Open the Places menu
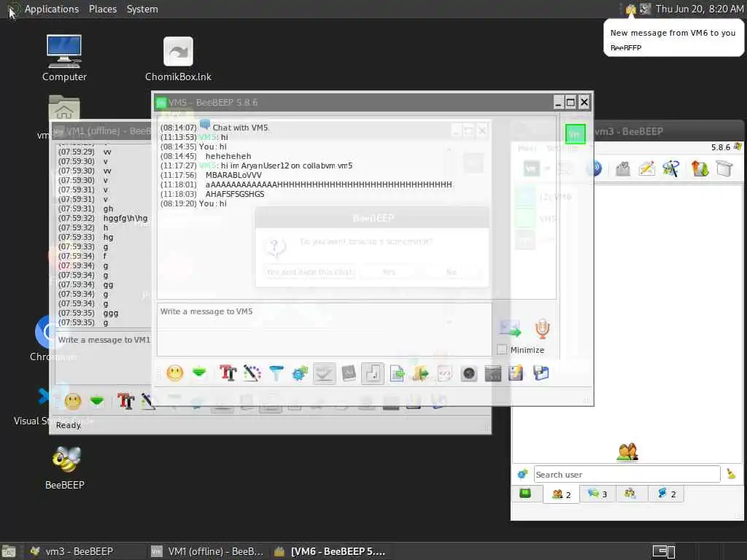This screenshot has height=560, width=747. point(102,9)
